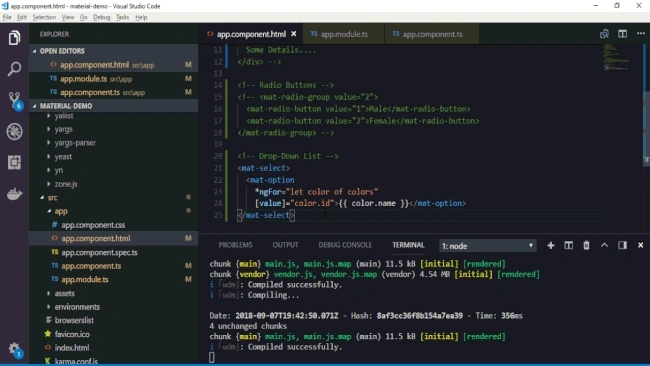Switch to the PROBLEMS panel tab
The image size is (650, 366).
click(x=235, y=245)
